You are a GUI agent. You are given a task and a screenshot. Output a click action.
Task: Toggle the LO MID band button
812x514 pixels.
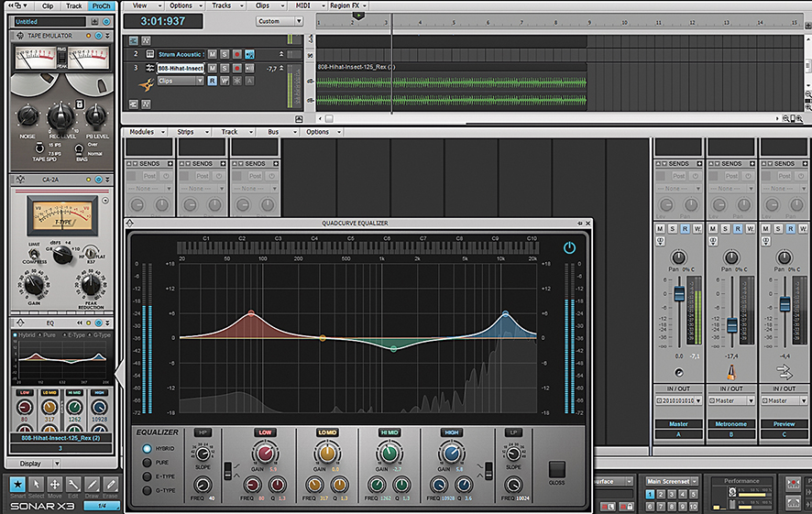click(327, 432)
